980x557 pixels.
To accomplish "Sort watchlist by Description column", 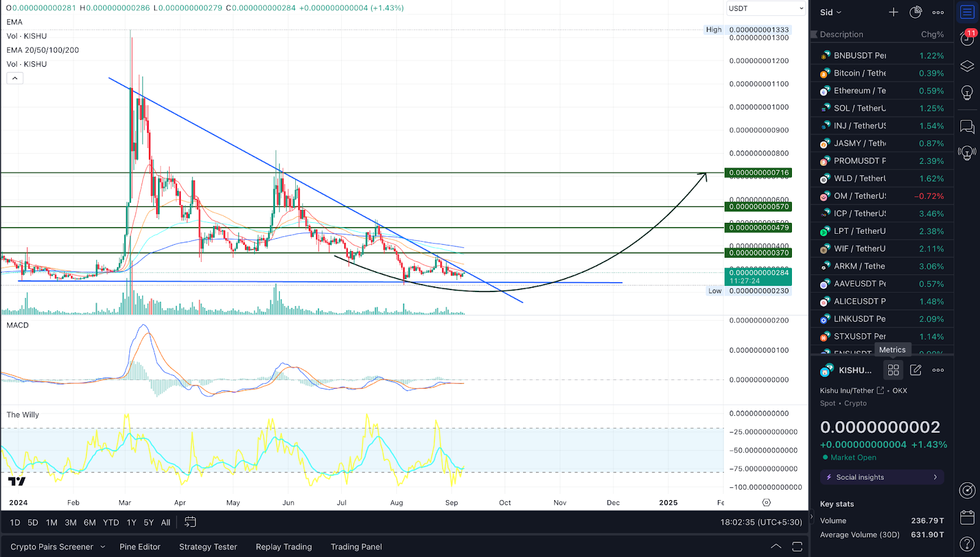I will pos(842,34).
